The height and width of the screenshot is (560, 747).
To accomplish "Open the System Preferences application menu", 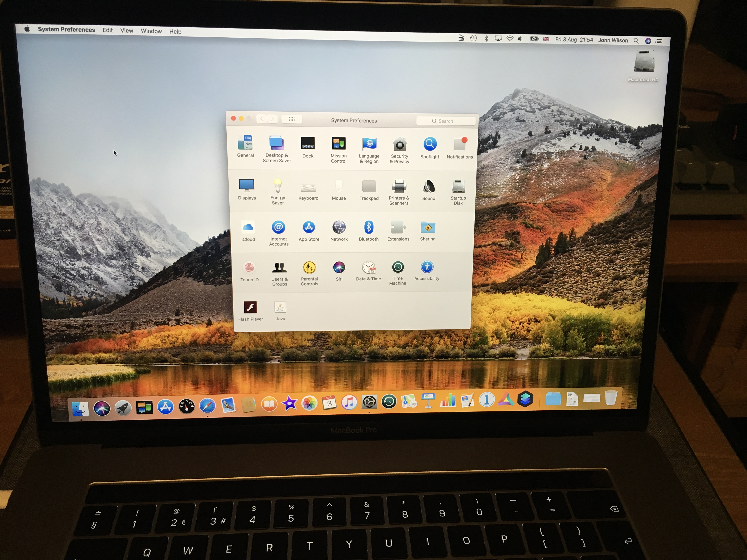I will 67,29.
